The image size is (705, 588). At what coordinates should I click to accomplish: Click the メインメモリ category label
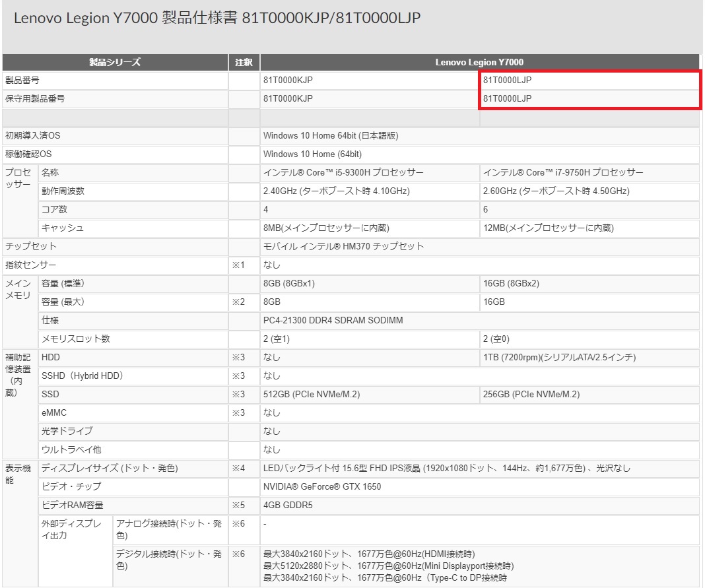[x=18, y=290]
